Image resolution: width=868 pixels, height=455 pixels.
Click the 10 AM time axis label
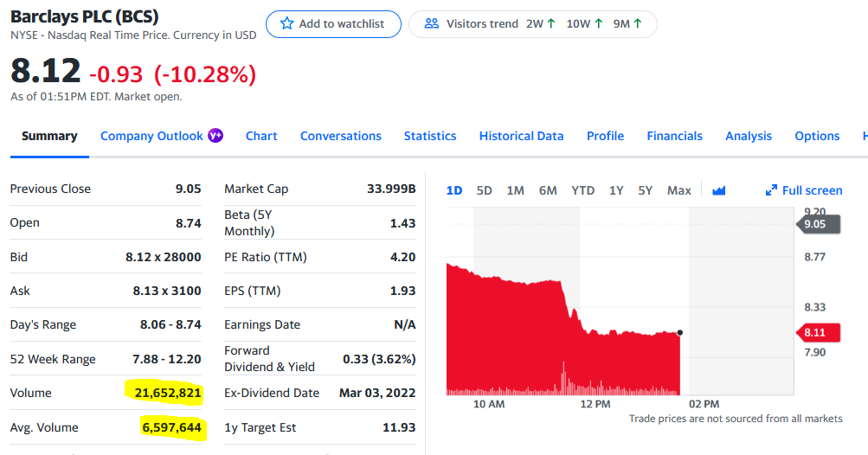pos(489,404)
